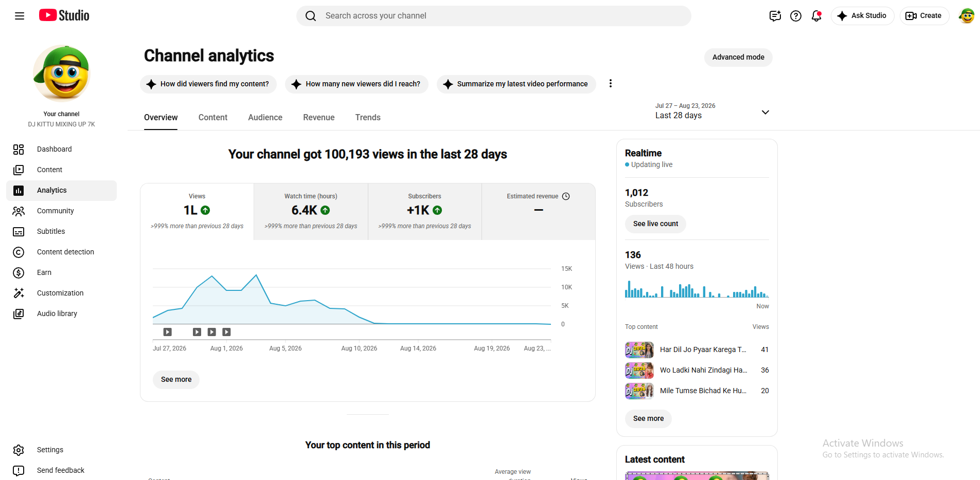
Task: Click the Send feedback icon
Action: click(x=19, y=470)
